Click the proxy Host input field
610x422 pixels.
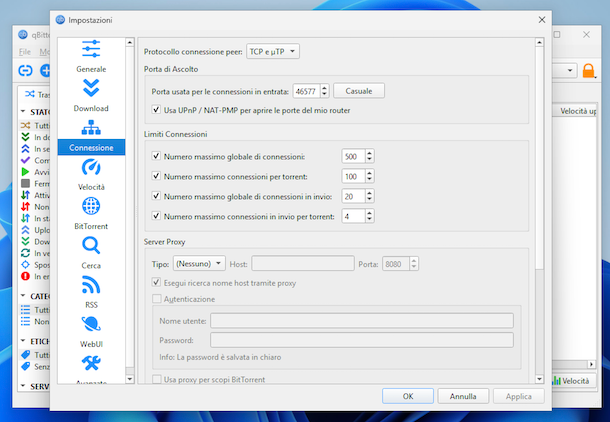303,264
